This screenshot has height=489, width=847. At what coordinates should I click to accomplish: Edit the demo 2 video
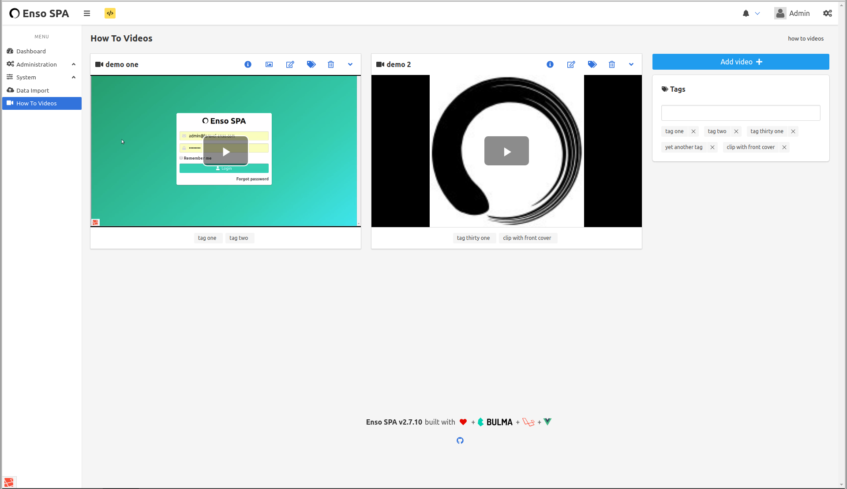pos(571,64)
